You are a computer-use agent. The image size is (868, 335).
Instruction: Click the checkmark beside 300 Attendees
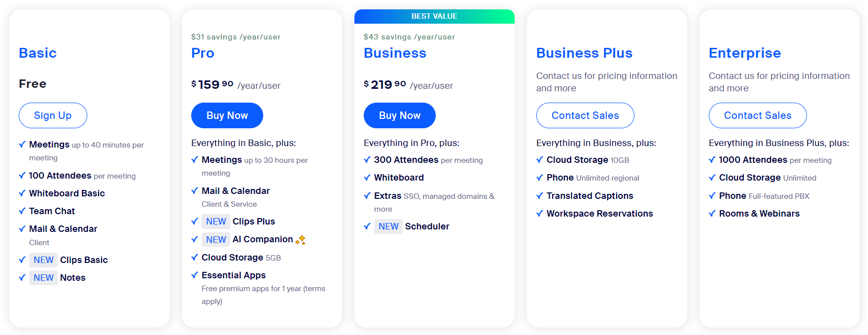coord(367,160)
